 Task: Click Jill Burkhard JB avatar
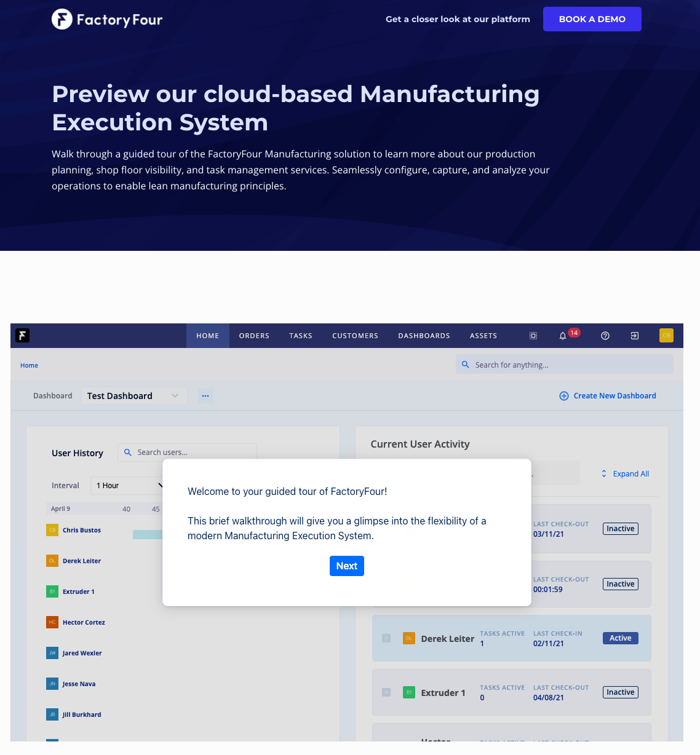(x=52, y=714)
